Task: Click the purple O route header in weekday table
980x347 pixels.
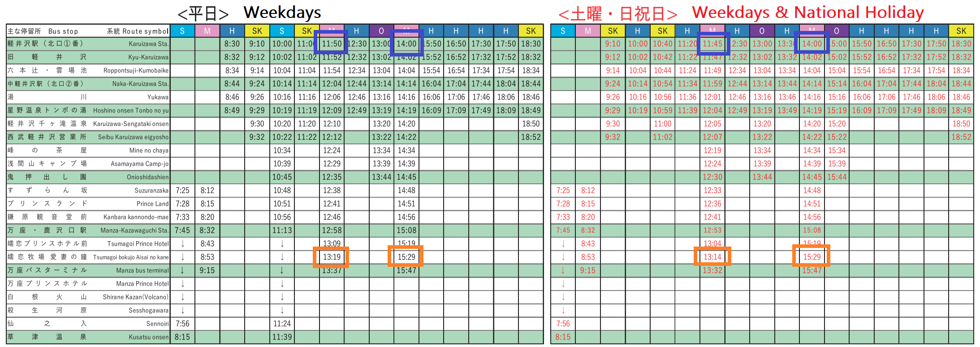Action: click(381, 31)
